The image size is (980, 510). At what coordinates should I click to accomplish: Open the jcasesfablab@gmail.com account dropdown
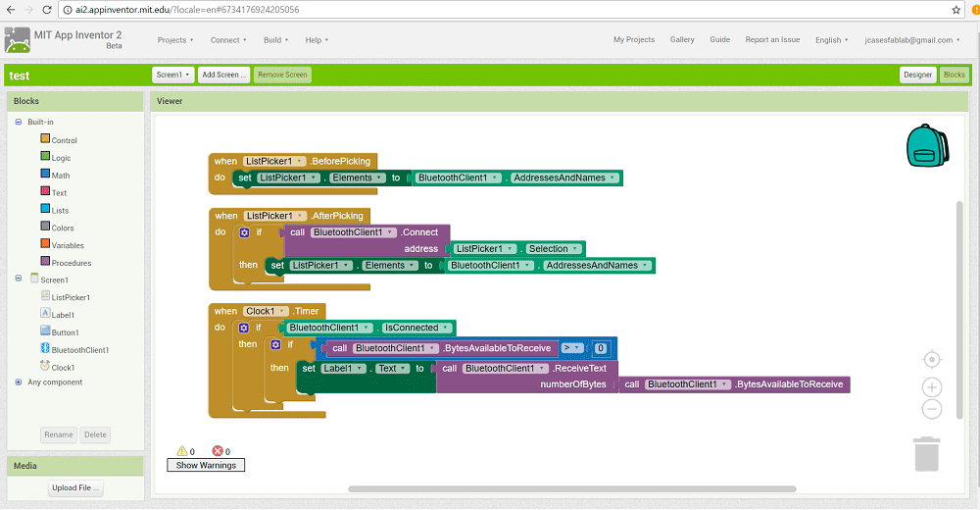tap(911, 40)
